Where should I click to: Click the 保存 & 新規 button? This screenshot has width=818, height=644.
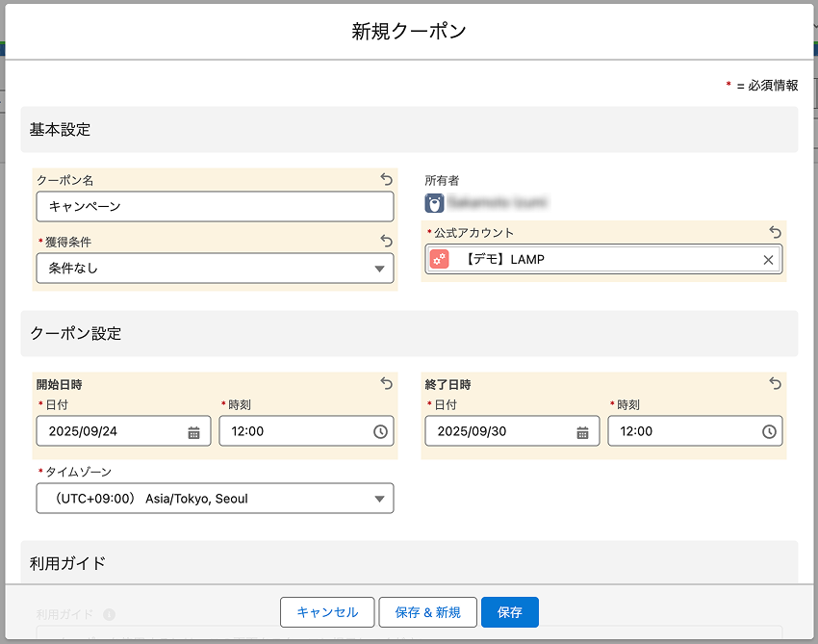(427, 612)
